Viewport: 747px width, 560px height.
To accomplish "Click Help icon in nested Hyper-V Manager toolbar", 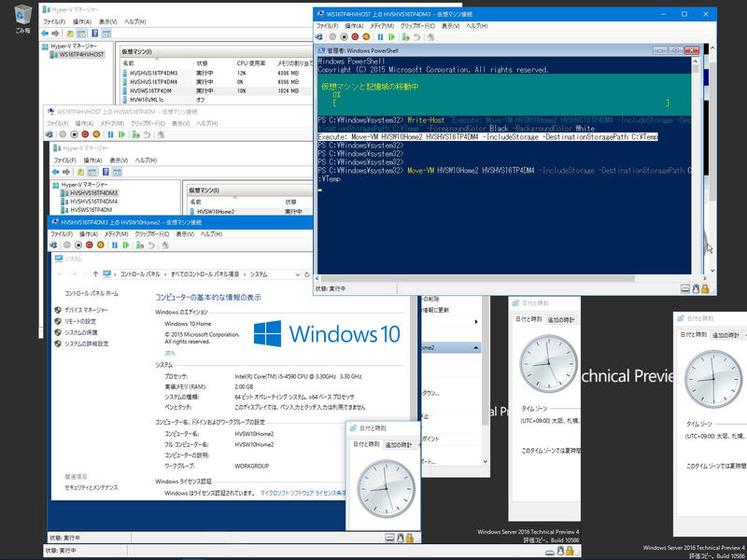I will (x=106, y=172).
